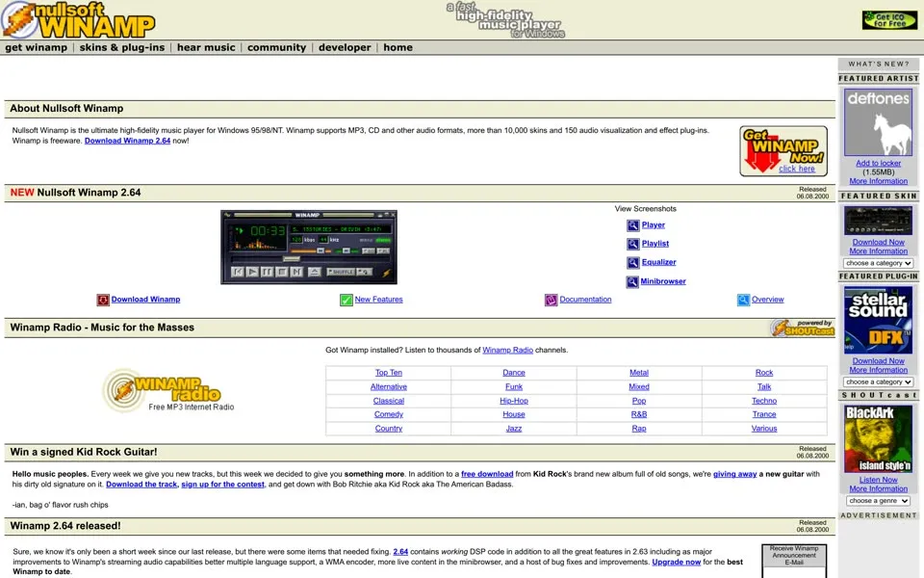Select the Comedy radio channel
Viewport: 924px width, 578px height.
tap(388, 414)
